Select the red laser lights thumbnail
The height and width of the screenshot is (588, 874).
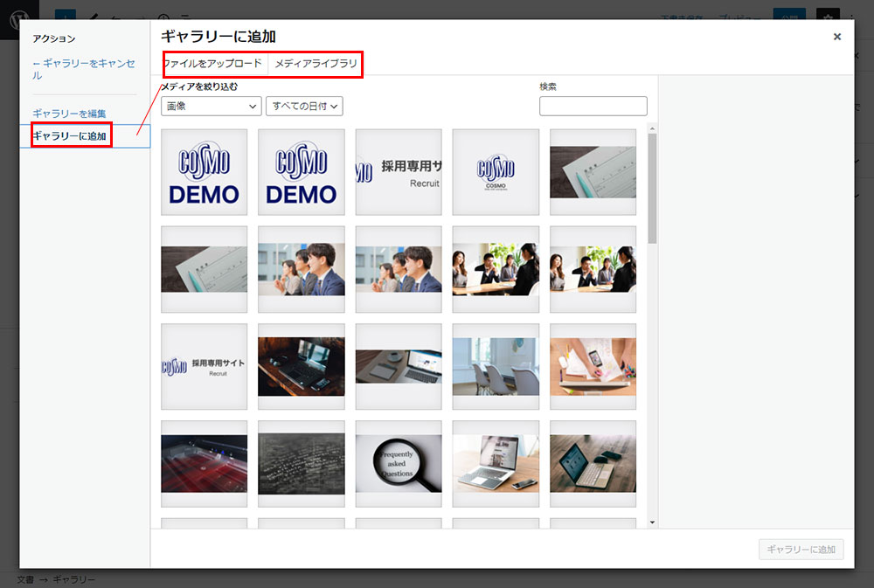(205, 464)
